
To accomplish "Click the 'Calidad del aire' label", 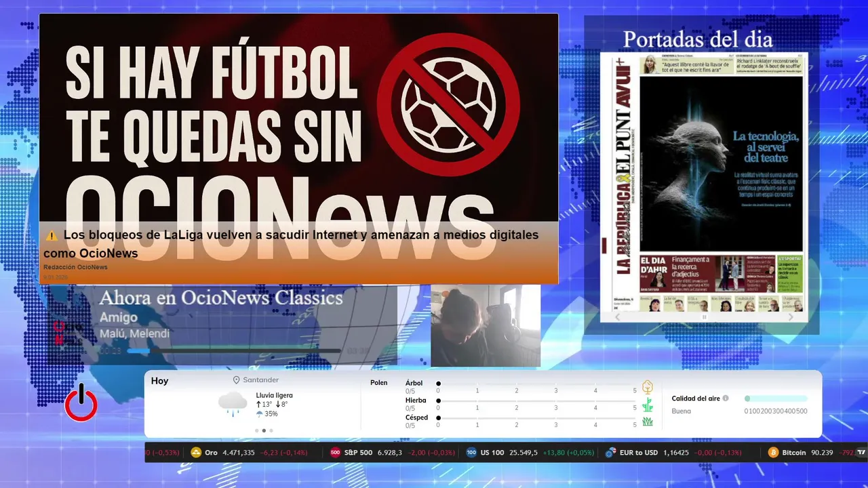I will [x=696, y=399].
